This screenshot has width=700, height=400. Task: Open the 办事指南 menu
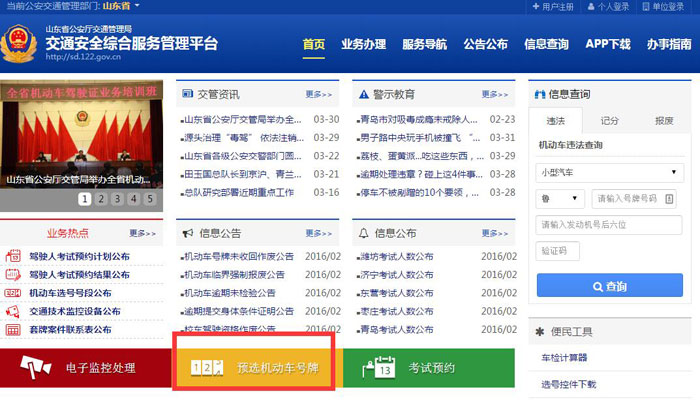click(669, 44)
